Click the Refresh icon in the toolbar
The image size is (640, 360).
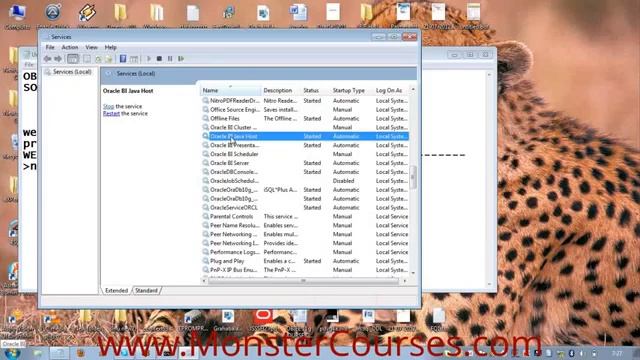98,59
